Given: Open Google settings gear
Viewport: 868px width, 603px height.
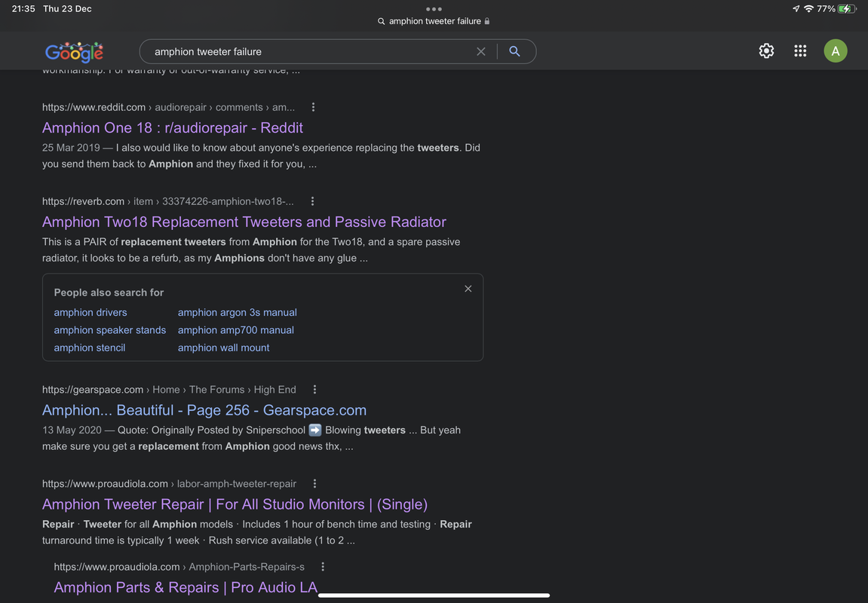Looking at the screenshot, I should [x=766, y=51].
